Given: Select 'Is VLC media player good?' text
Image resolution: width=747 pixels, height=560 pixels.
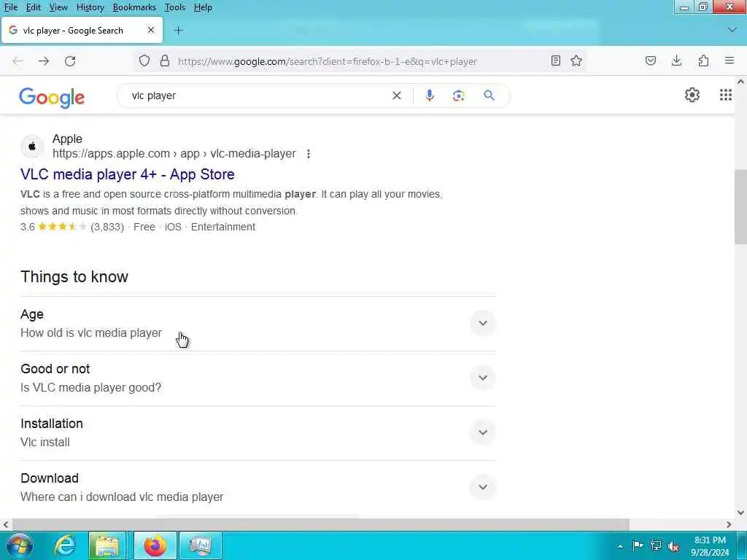Looking at the screenshot, I should coord(90,388).
